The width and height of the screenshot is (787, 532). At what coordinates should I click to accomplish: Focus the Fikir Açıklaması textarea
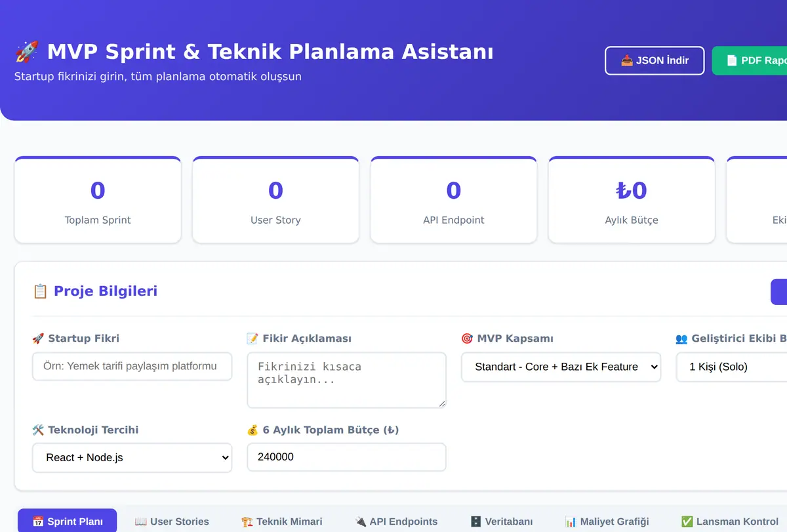346,380
